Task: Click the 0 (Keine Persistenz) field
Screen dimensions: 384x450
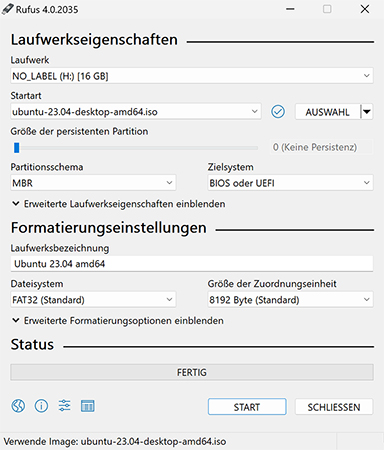Action: click(321, 147)
